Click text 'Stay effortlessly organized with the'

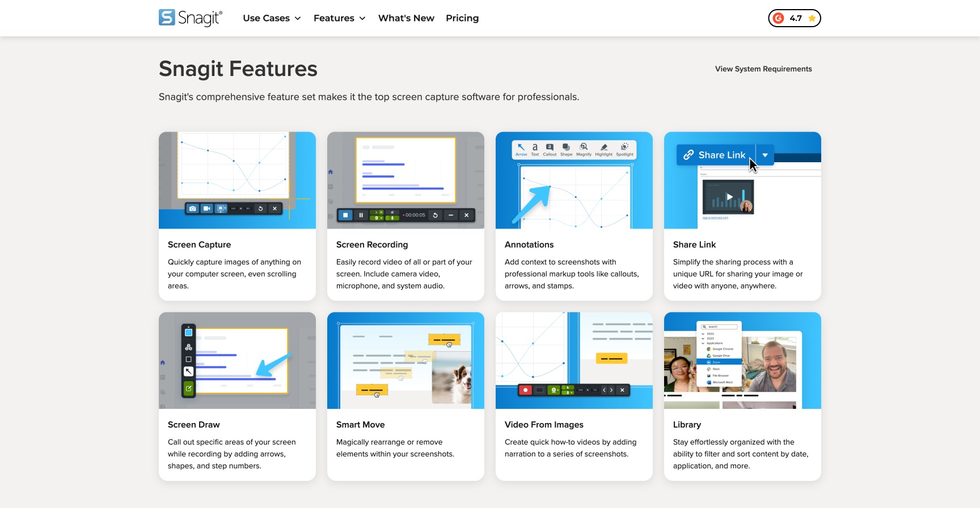[733, 442]
